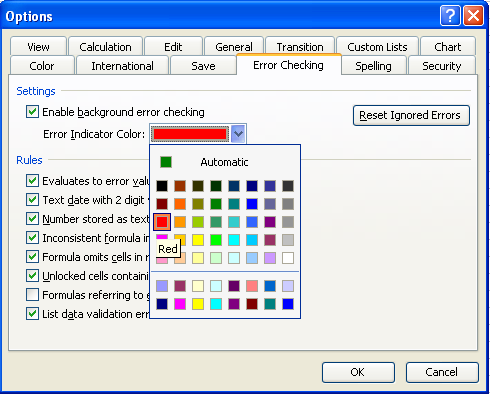
Task: Click Reset Ignored Errors button
Action: click(x=411, y=115)
